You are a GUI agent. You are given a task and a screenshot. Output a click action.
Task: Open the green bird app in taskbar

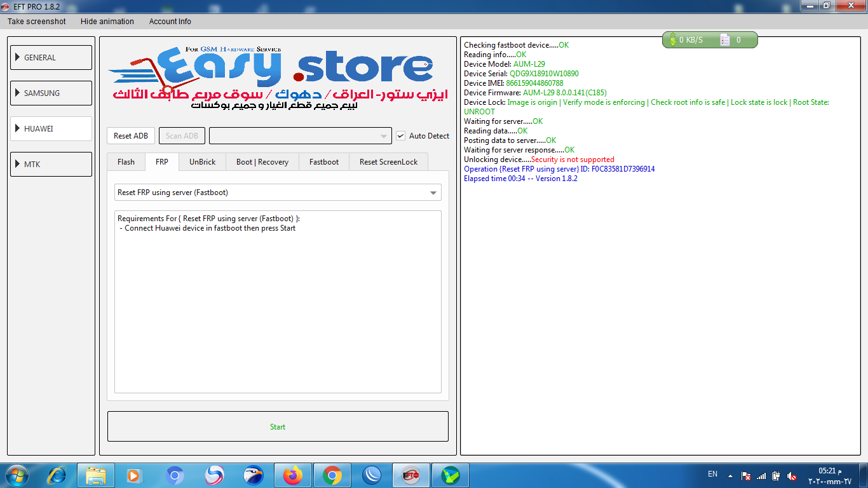[x=451, y=475]
